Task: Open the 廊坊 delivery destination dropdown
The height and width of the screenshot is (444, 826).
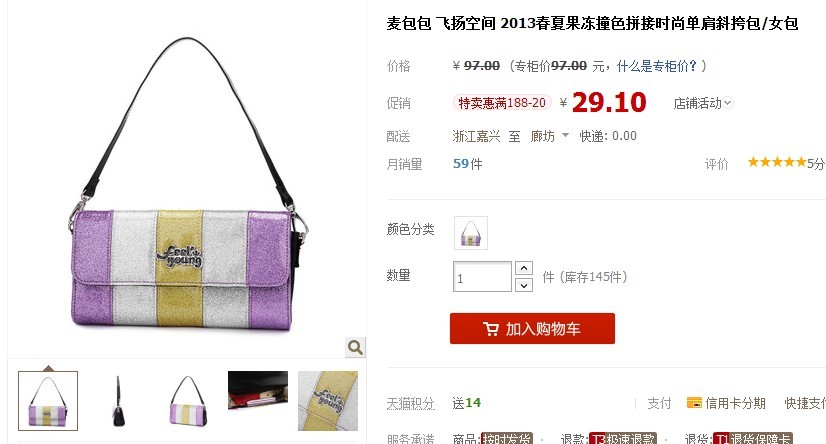Action: pos(549,136)
